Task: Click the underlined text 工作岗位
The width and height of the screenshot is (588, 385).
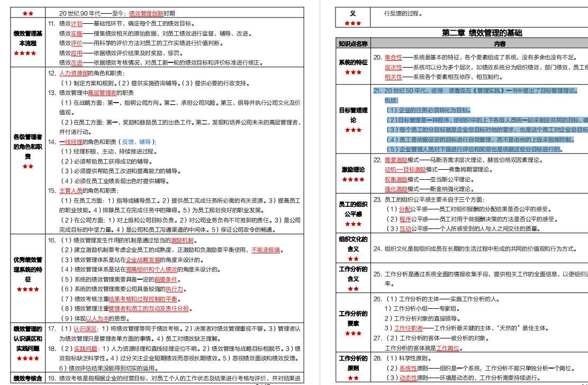Action: tap(448, 349)
